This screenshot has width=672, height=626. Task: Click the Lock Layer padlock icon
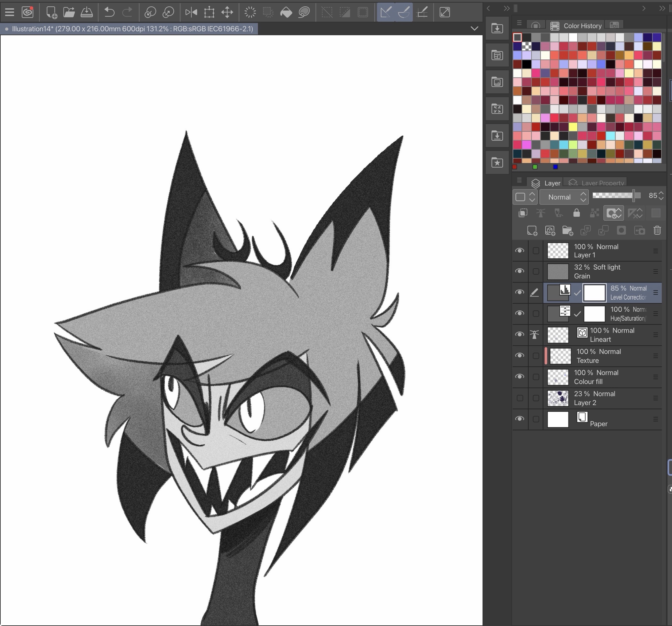click(576, 213)
